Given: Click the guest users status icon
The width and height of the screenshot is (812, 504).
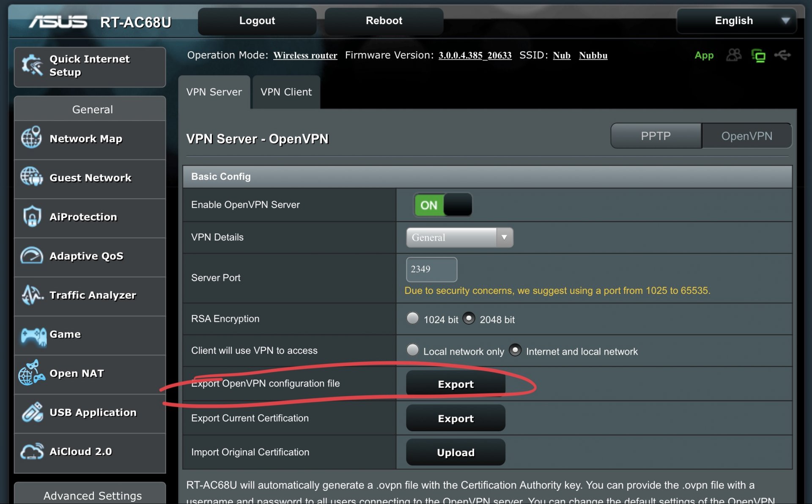Looking at the screenshot, I should 734,55.
